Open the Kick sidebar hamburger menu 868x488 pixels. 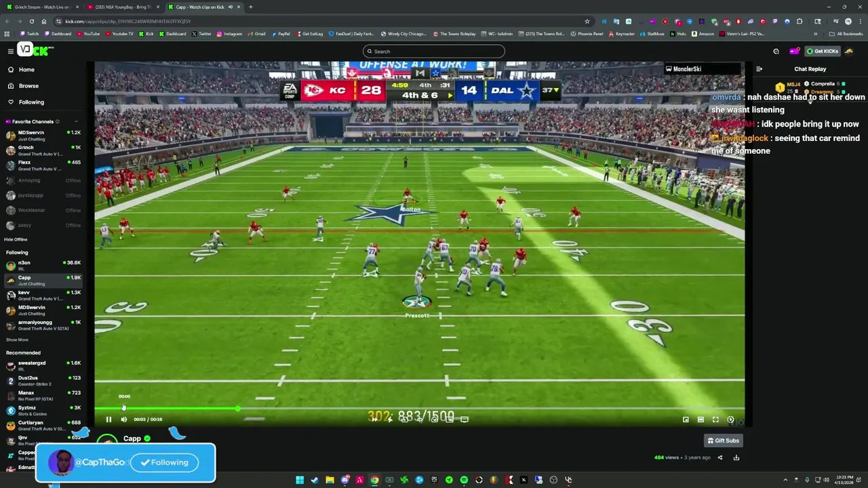11,51
